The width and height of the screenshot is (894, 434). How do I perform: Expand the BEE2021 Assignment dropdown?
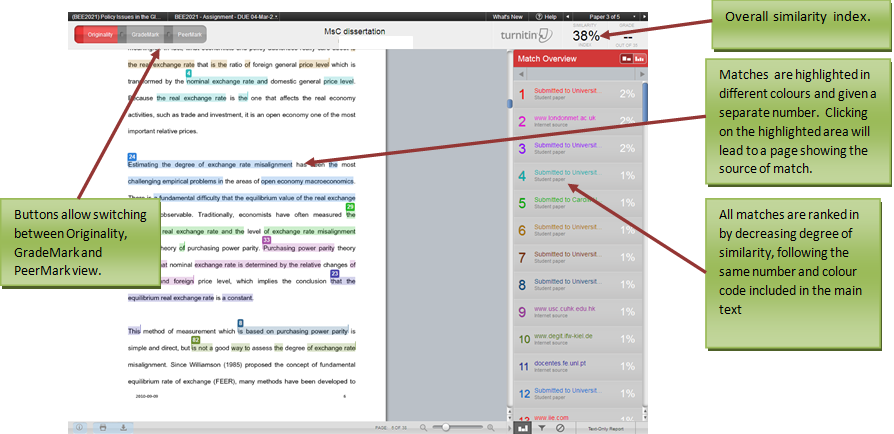[226, 17]
